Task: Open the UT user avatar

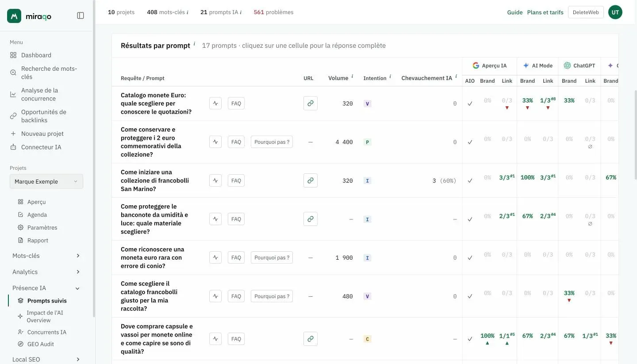Action: click(x=615, y=12)
